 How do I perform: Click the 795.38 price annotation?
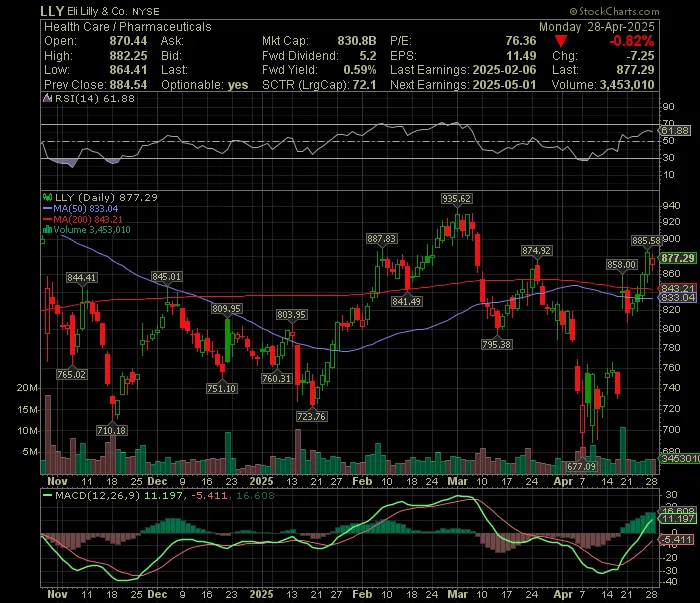(x=496, y=344)
